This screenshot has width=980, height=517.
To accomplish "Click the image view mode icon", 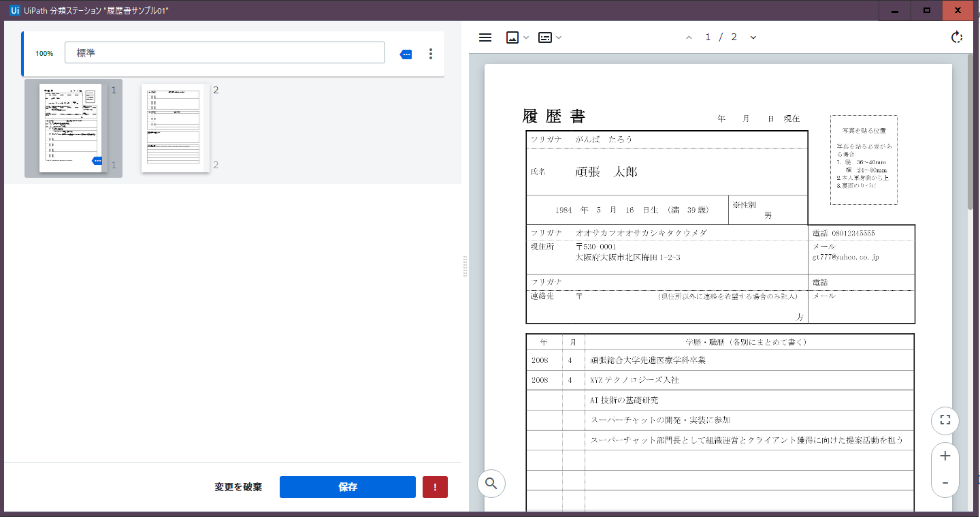I will (x=512, y=37).
